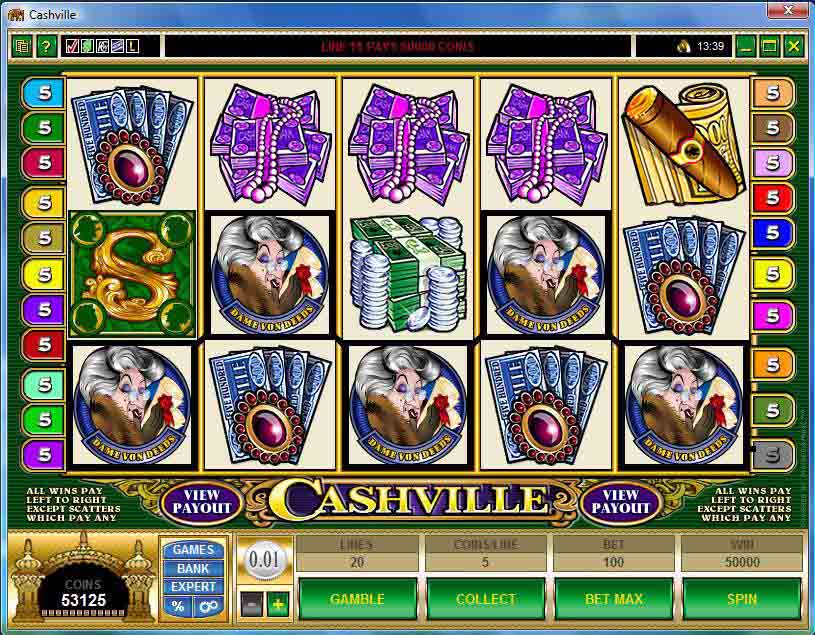
Task: Open the percent statistics icon
Action: pyautogui.click(x=178, y=606)
